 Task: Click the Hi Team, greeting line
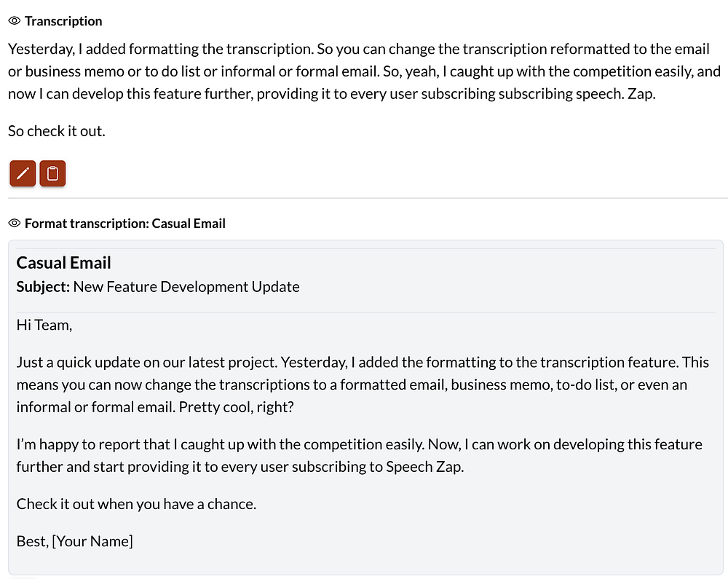coord(44,325)
